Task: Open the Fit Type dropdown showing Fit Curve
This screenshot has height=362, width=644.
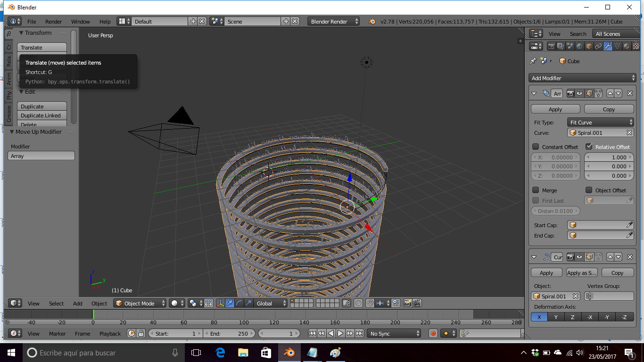Action: coord(601,122)
